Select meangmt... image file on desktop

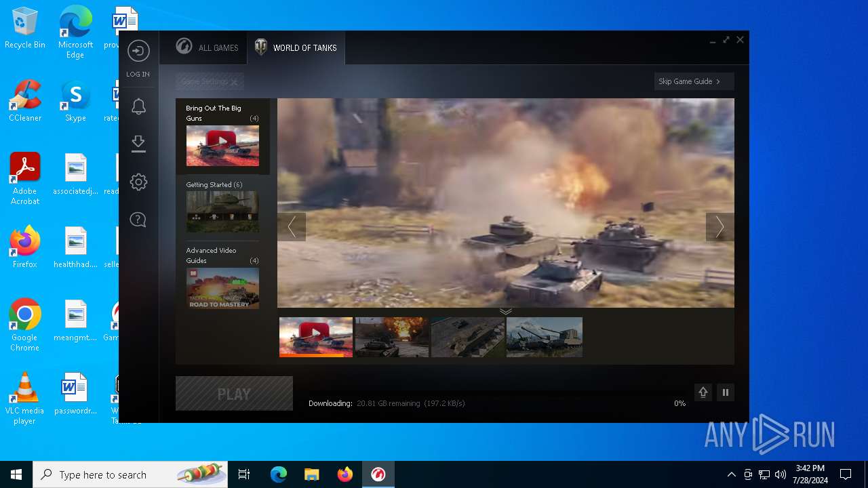75,321
